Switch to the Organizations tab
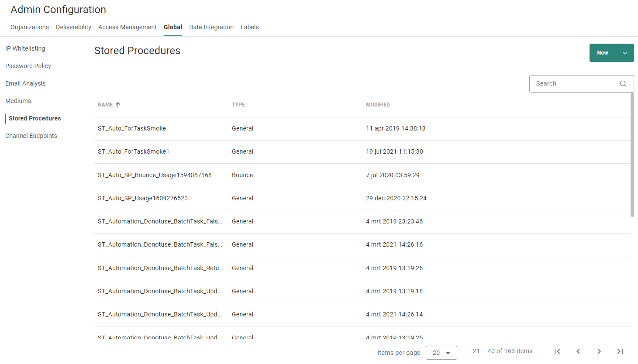This screenshot has height=364, width=638. coord(30,27)
